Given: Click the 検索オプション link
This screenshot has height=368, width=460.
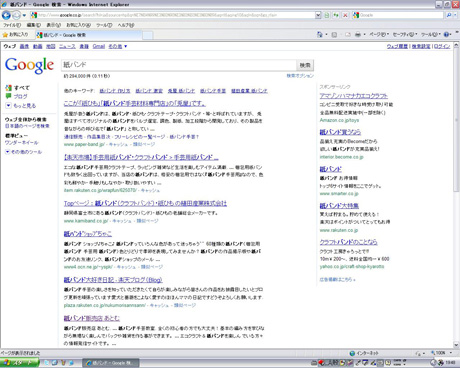Looking at the screenshot, I should [x=300, y=76].
